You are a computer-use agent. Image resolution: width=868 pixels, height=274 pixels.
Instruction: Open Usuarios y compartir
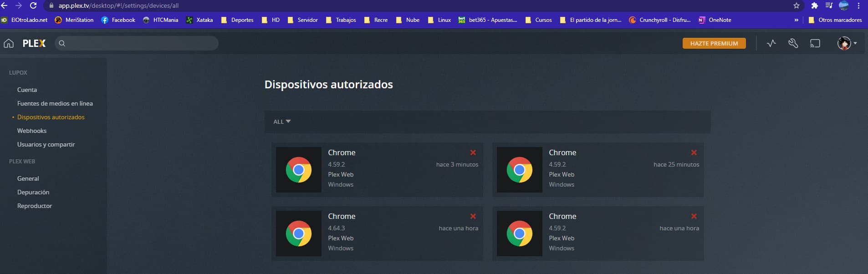tap(46, 144)
